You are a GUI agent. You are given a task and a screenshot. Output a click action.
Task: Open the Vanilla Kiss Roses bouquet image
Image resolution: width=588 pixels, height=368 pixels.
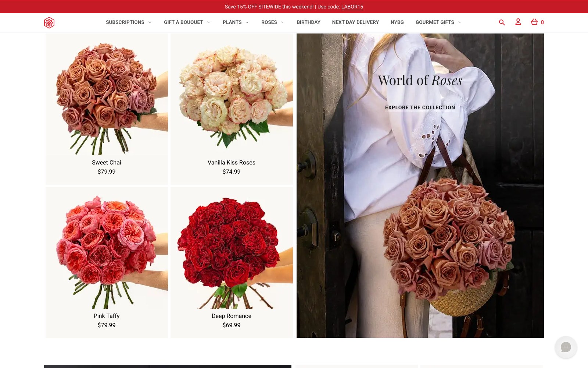pyautogui.click(x=232, y=95)
